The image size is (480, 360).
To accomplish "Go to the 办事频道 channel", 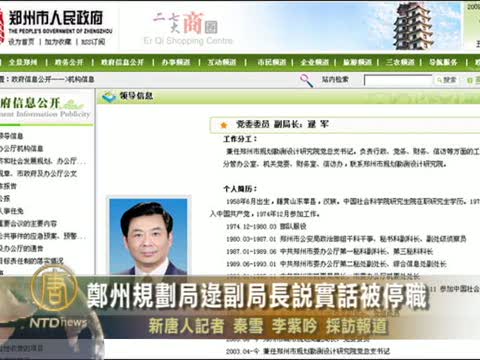I will pos(176,62).
